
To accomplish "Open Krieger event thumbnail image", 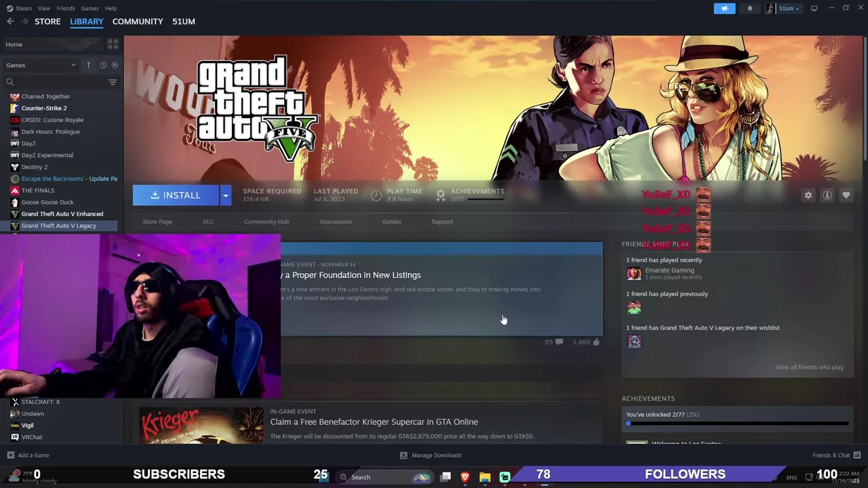I will 201,425.
